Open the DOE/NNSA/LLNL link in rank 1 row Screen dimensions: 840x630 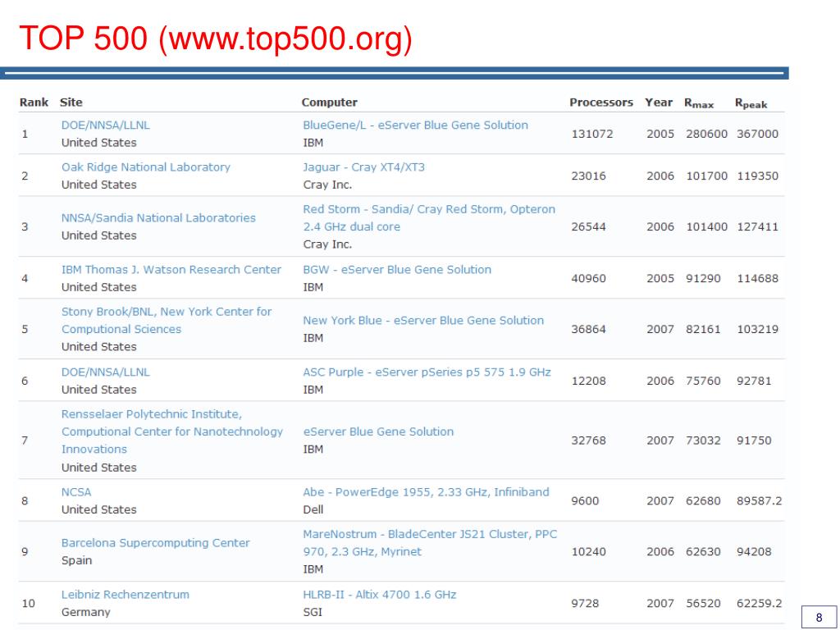click(x=106, y=125)
